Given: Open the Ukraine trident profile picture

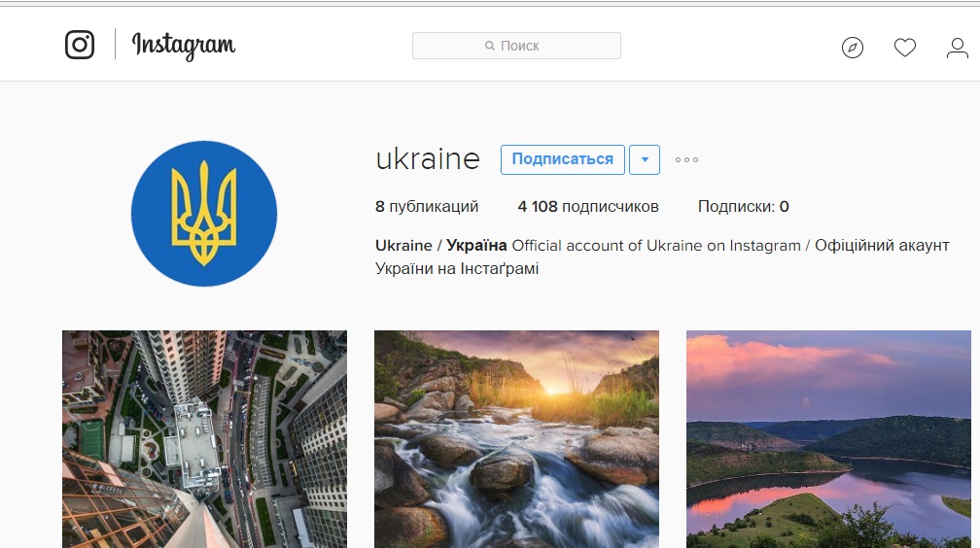Looking at the screenshot, I should [204, 214].
